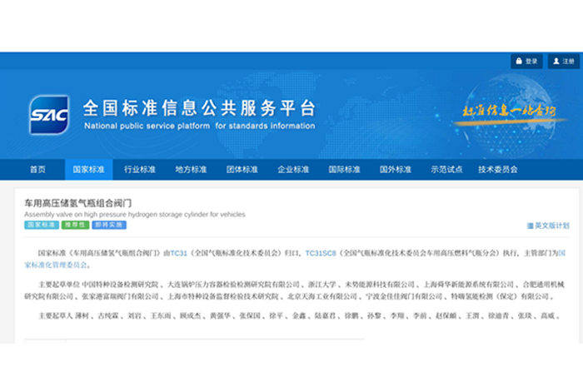Viewport: 583px width, 392px height.
Task: Click the blue 即将实施 status badge
Action: 109,226
